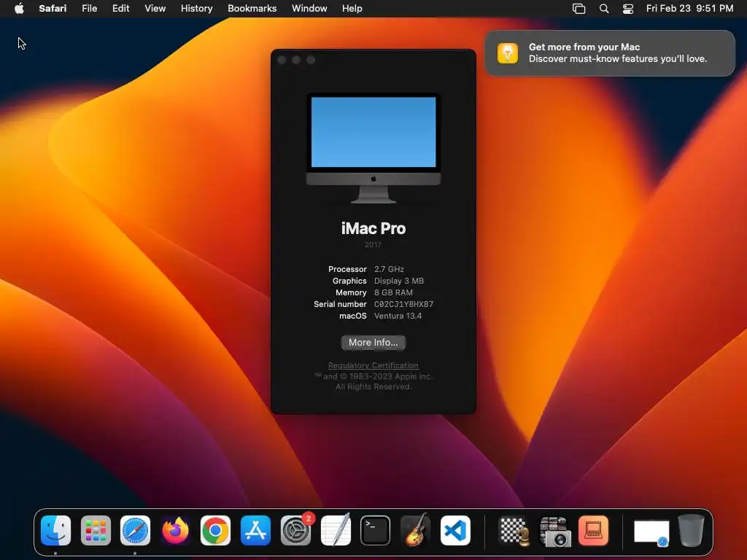747x560 pixels.
Task: Open the Regulatory Certification link
Action: pyautogui.click(x=373, y=365)
